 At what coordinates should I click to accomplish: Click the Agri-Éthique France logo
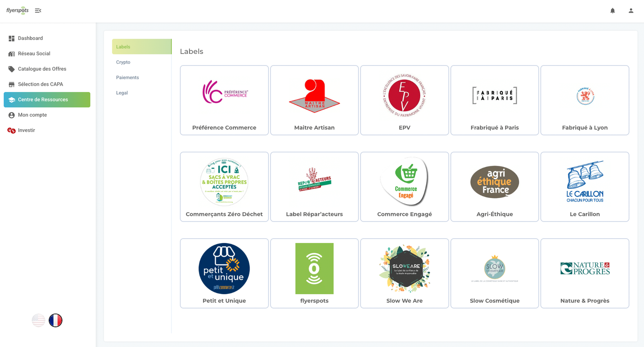coord(495,182)
